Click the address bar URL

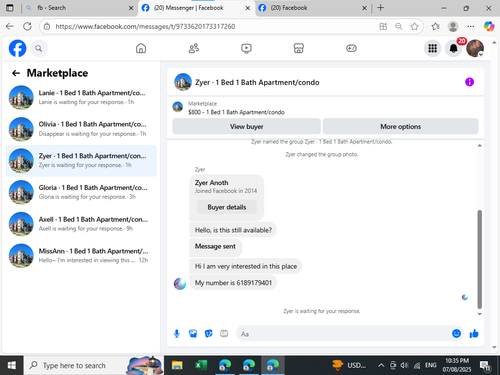click(x=145, y=26)
